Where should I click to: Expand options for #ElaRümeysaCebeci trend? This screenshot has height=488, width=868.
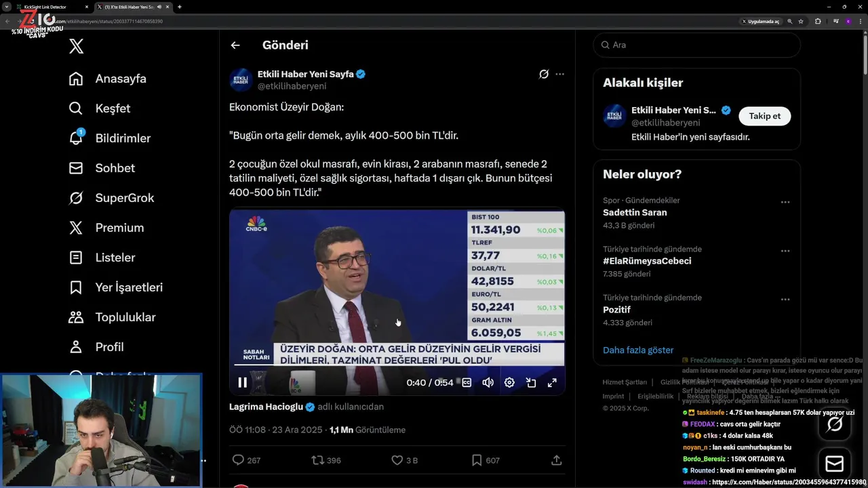click(x=785, y=251)
